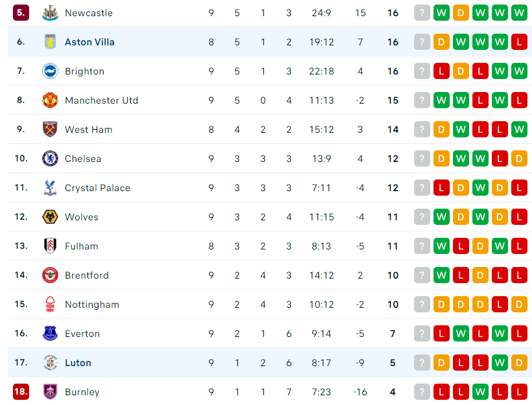532x405 pixels.
Task: Click the Brighton club crest
Action: (50, 71)
